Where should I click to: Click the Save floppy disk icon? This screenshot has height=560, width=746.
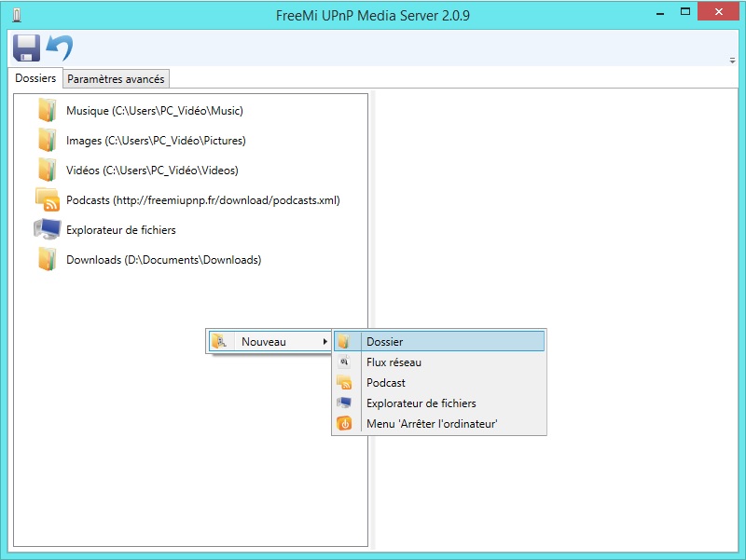25,48
